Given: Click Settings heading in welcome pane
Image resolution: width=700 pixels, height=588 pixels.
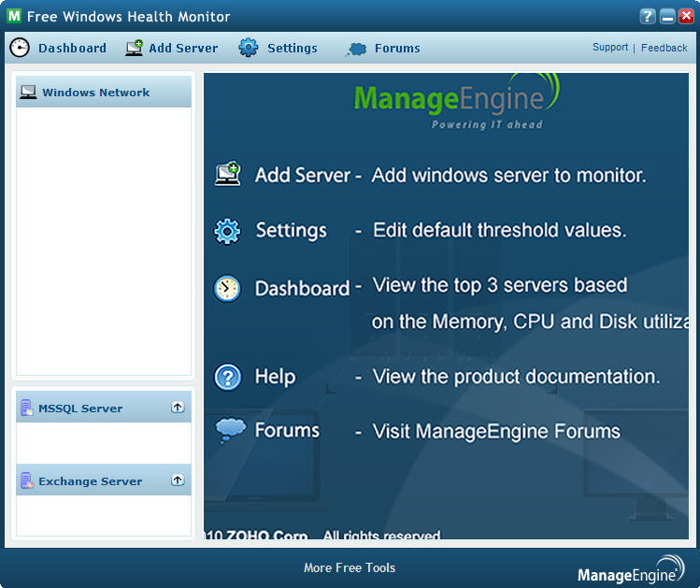Looking at the screenshot, I should click(291, 230).
